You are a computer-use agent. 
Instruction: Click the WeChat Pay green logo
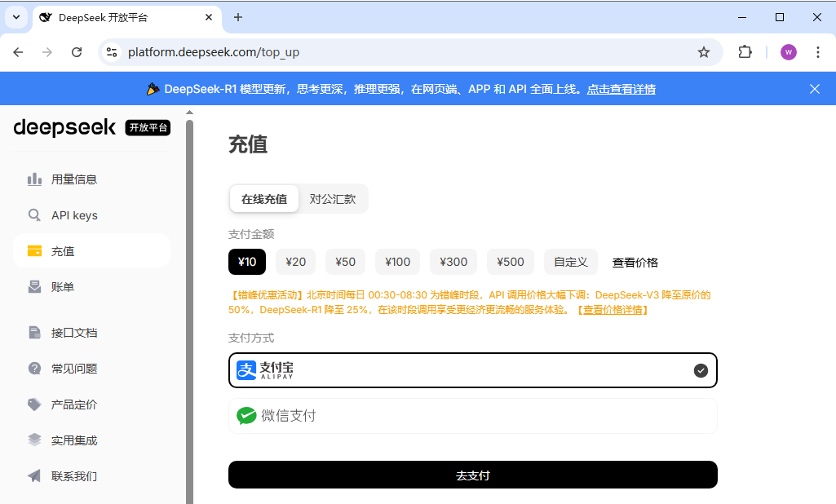click(246, 415)
